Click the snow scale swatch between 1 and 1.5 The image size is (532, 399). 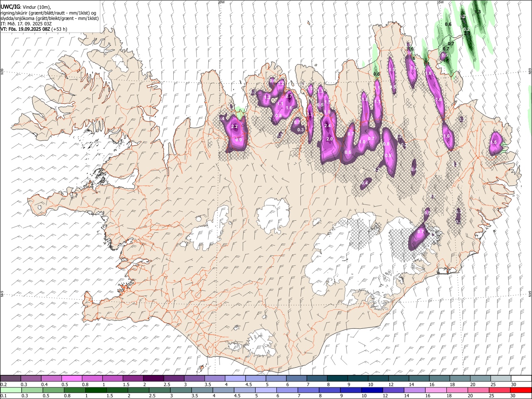(112, 379)
